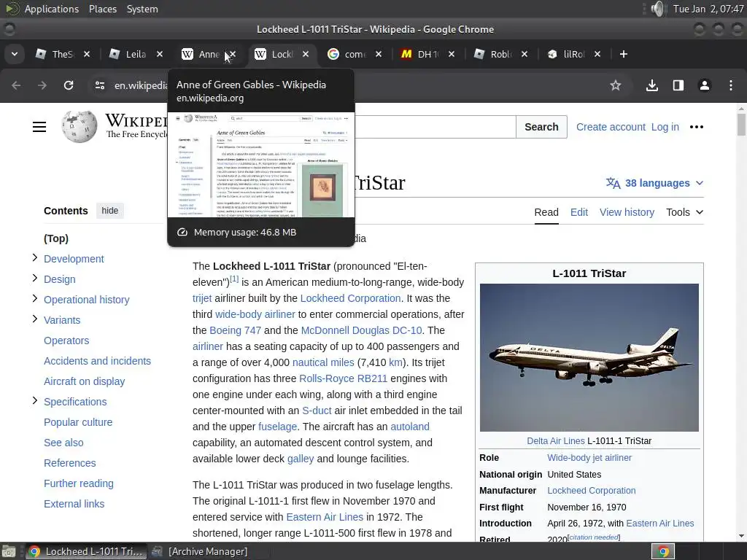Open Wikipedia main hamburger menu
This screenshot has height=560, width=747.
point(39,127)
